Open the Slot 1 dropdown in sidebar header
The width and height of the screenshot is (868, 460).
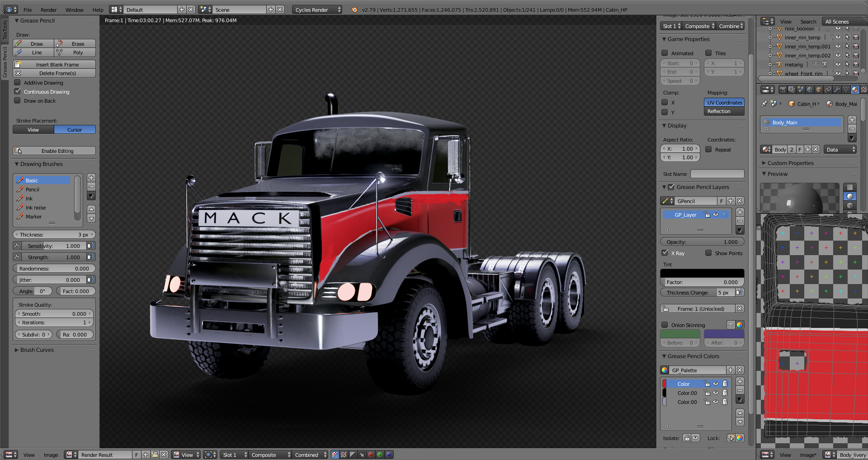click(x=671, y=26)
